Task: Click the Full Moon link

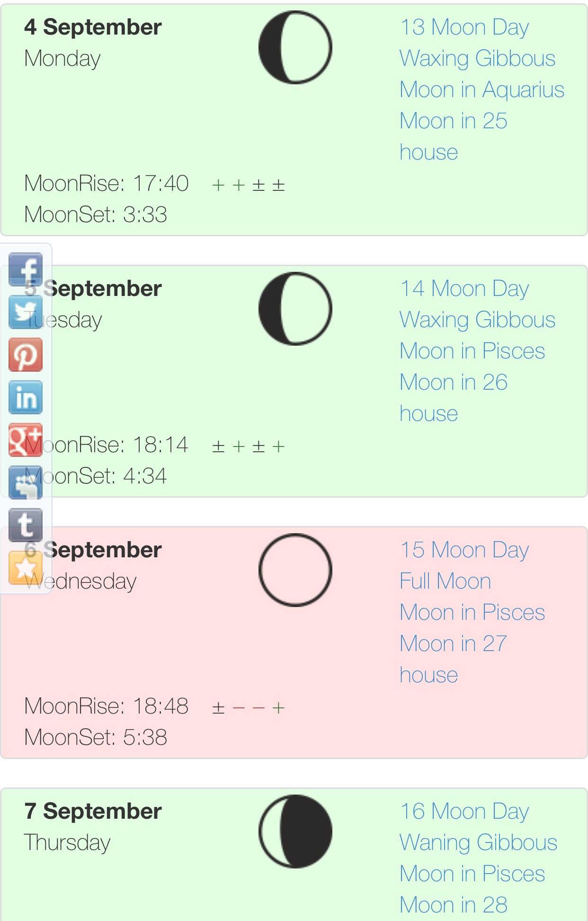Action: click(x=445, y=581)
